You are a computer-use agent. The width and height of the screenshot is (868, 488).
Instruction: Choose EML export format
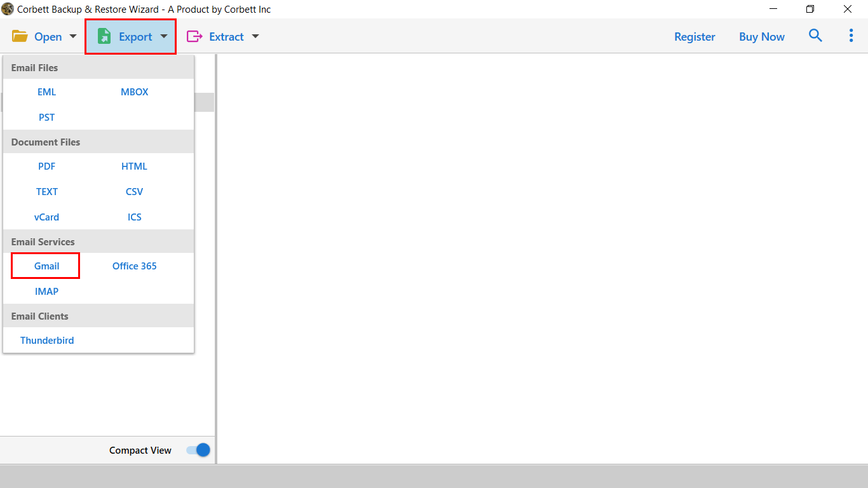(x=46, y=91)
